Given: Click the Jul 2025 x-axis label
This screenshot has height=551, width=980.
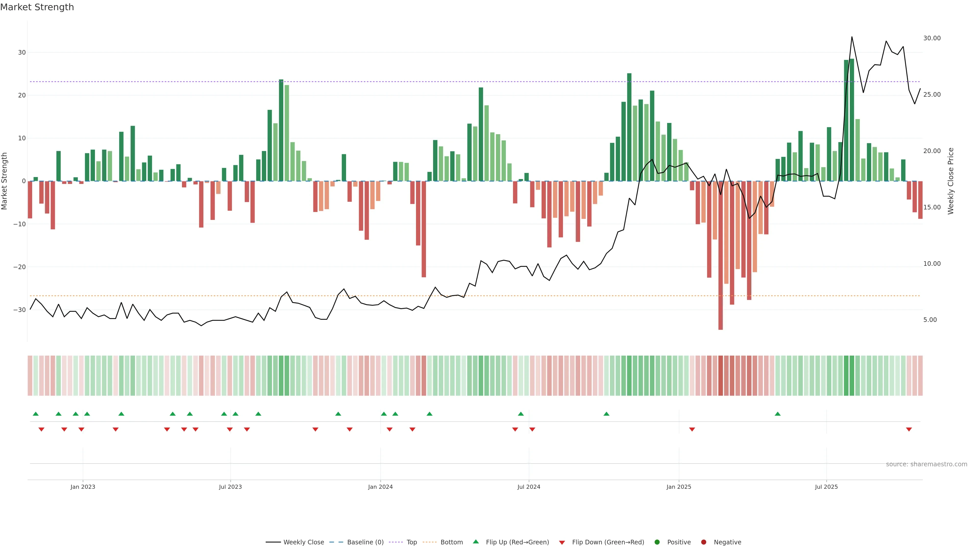Looking at the screenshot, I should pyautogui.click(x=826, y=487).
